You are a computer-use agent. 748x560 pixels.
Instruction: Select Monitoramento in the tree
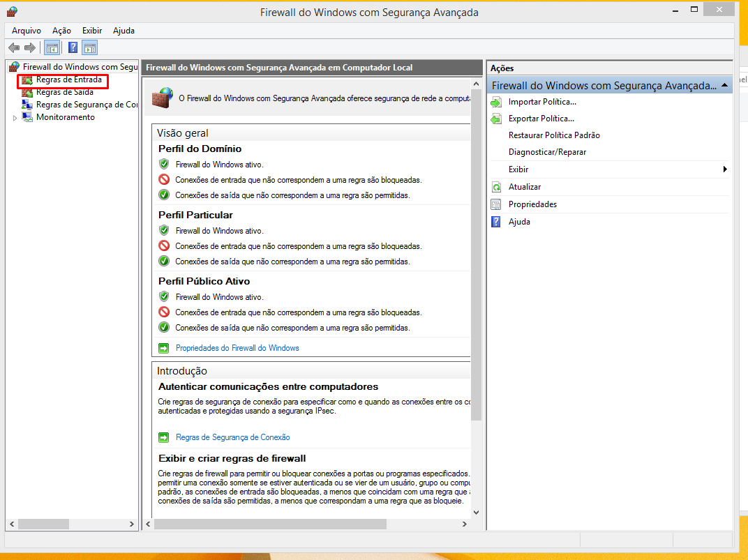pyautogui.click(x=66, y=117)
